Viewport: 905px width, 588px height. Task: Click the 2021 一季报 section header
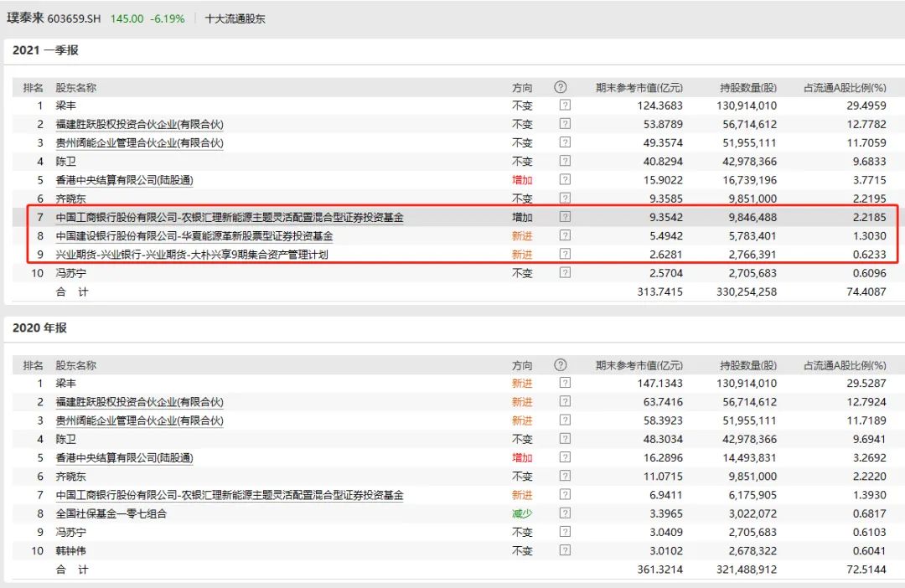[x=45, y=50]
